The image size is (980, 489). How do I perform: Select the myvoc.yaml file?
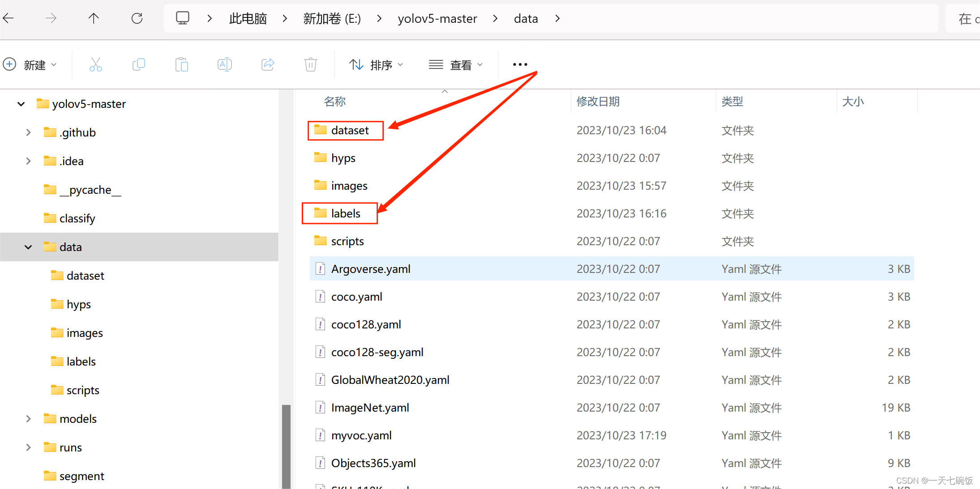(361, 435)
